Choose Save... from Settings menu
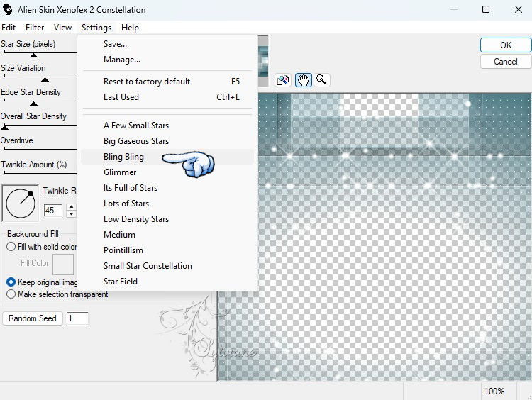The height and width of the screenshot is (400, 532). point(167,44)
